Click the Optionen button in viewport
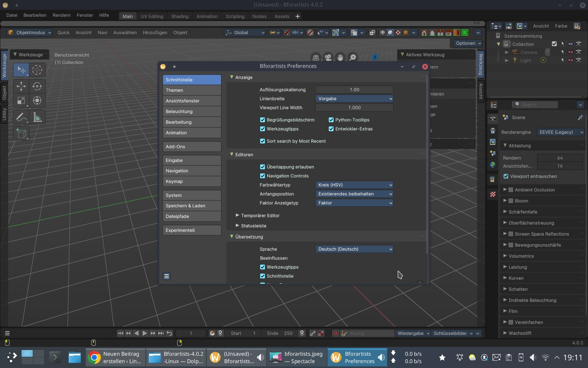The image size is (588, 368). pyautogui.click(x=467, y=43)
